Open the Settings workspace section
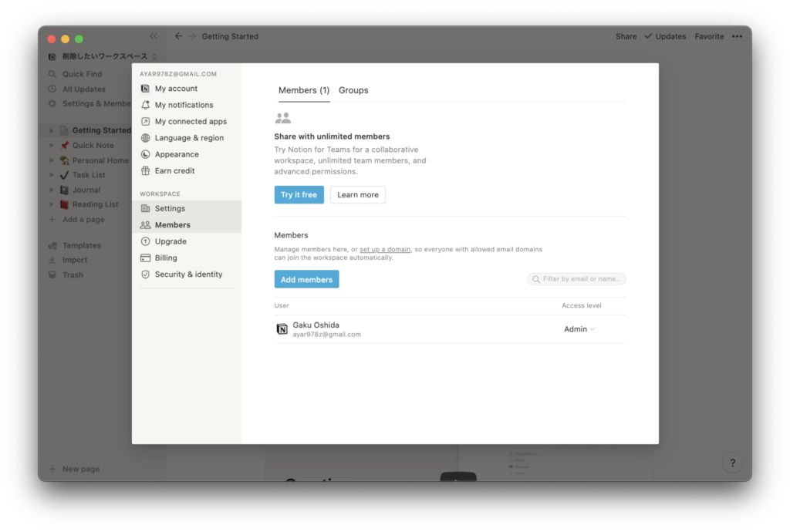The width and height of the screenshot is (790, 532). [187, 208]
